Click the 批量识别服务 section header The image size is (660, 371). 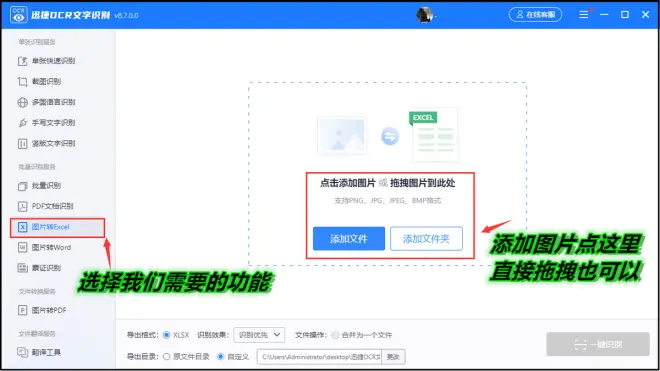[37, 167]
